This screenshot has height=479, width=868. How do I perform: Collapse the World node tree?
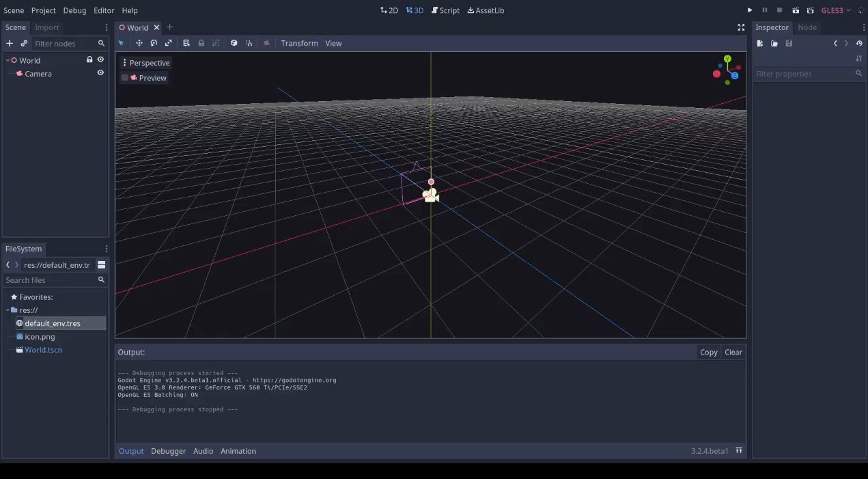click(8, 60)
